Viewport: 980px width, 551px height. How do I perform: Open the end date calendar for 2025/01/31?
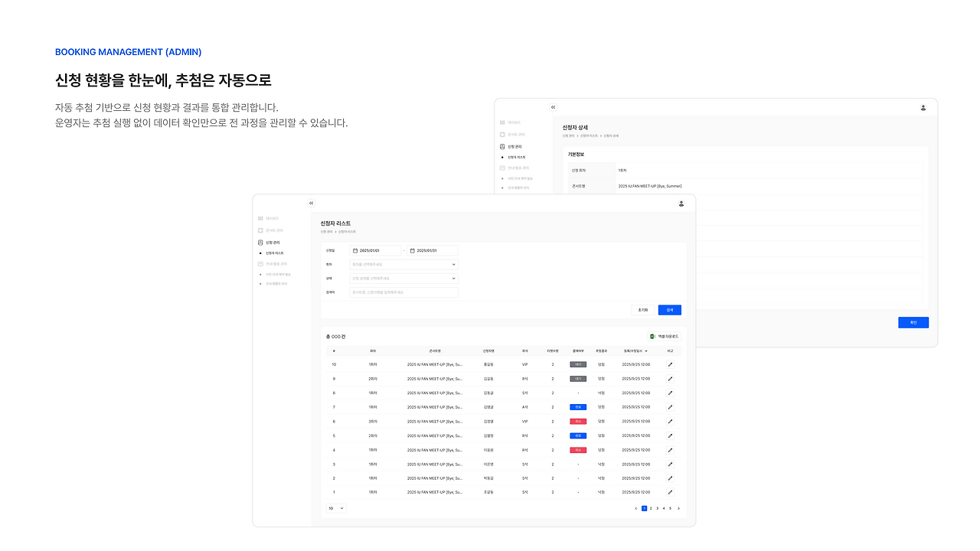[412, 250]
